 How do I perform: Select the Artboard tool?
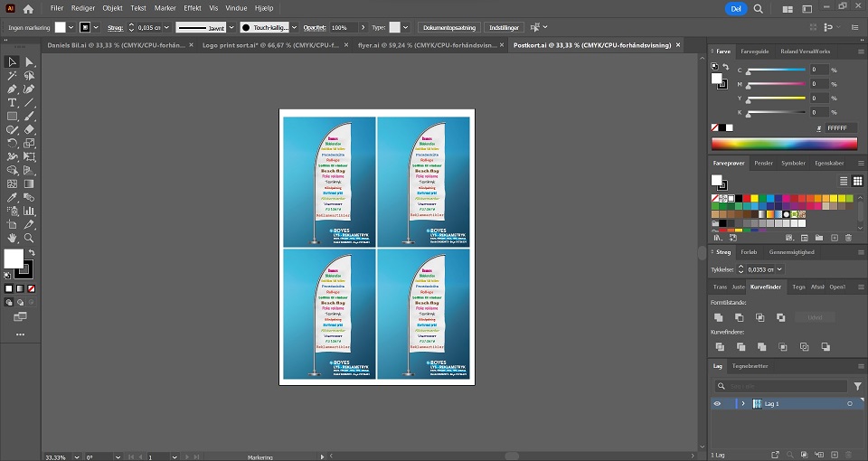(12, 225)
